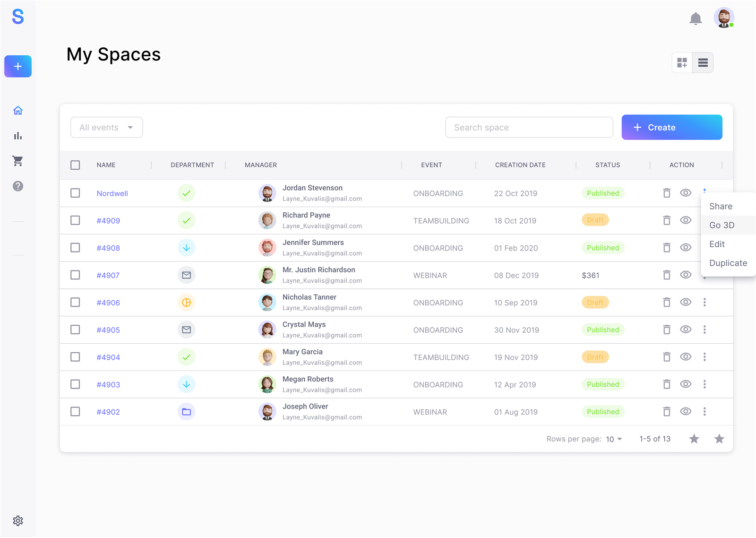756x538 pixels.
Task: Switch to list view layout
Action: pos(703,62)
